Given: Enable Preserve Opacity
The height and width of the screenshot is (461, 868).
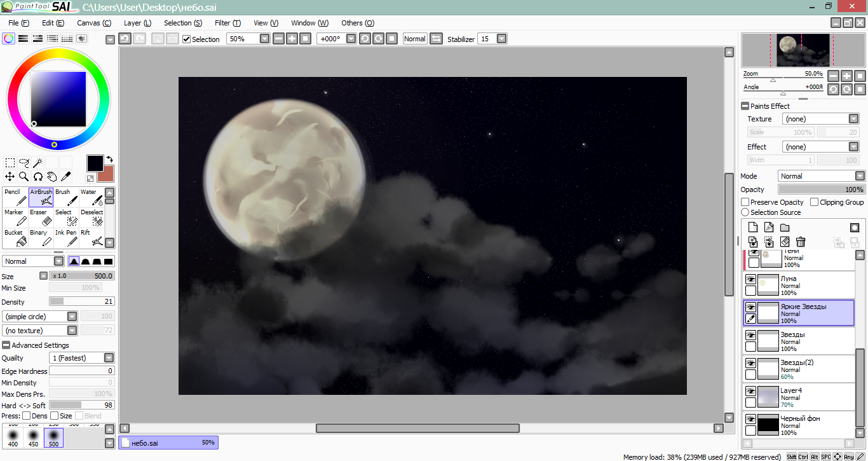Looking at the screenshot, I should pos(745,202).
